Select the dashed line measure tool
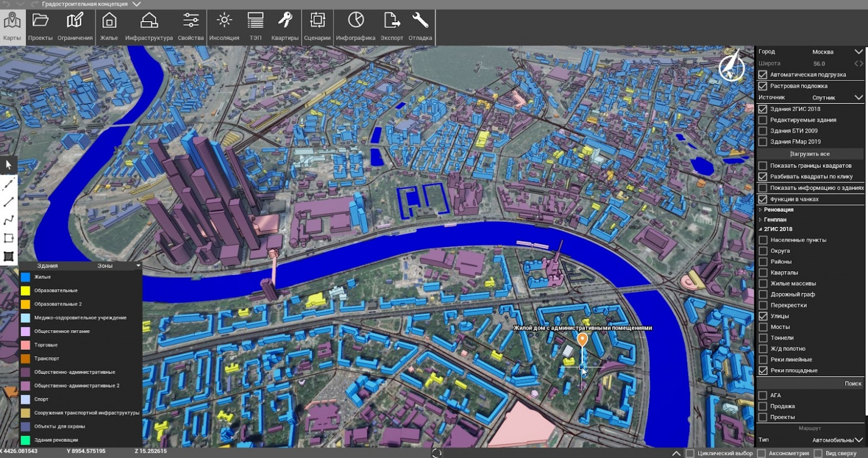This screenshot has height=458, width=868. tap(8, 183)
